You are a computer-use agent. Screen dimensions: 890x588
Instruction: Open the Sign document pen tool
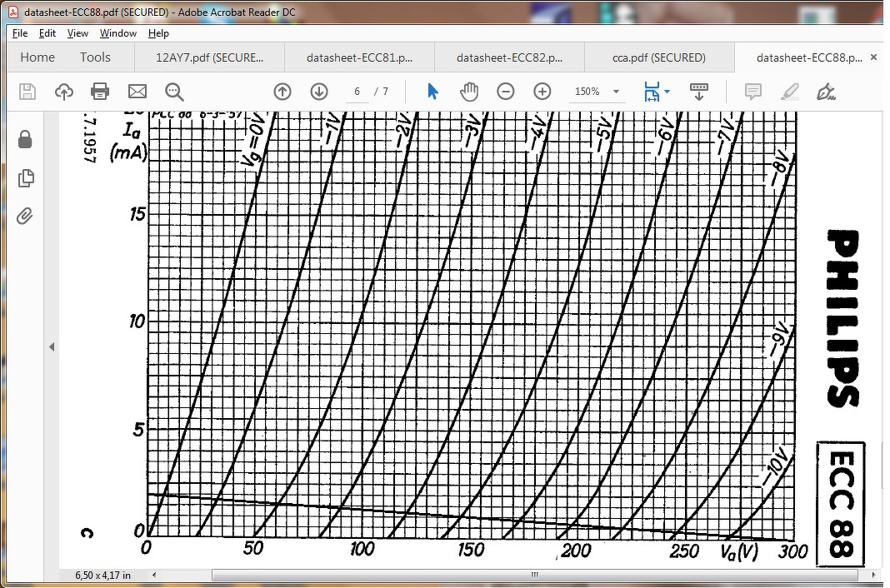[826, 92]
